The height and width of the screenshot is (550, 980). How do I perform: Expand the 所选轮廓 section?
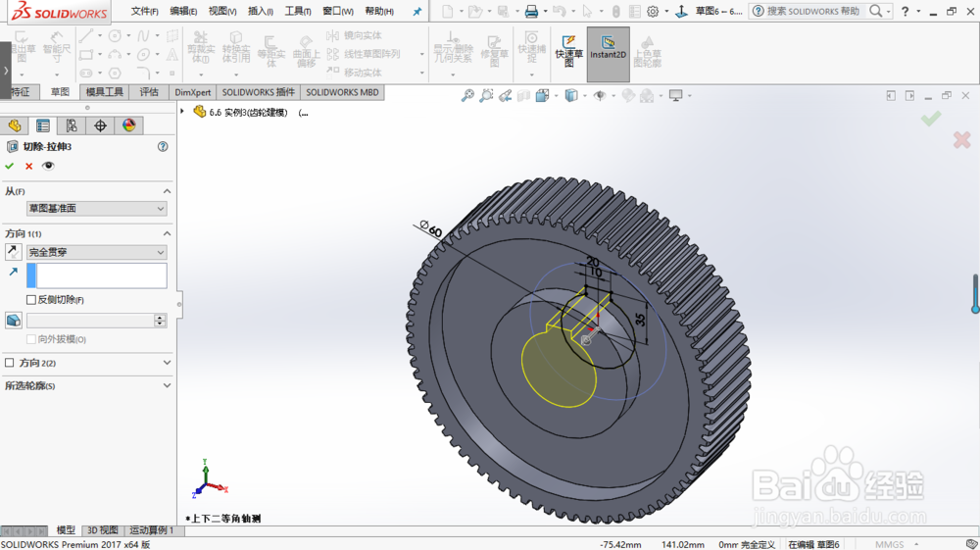[x=167, y=385]
